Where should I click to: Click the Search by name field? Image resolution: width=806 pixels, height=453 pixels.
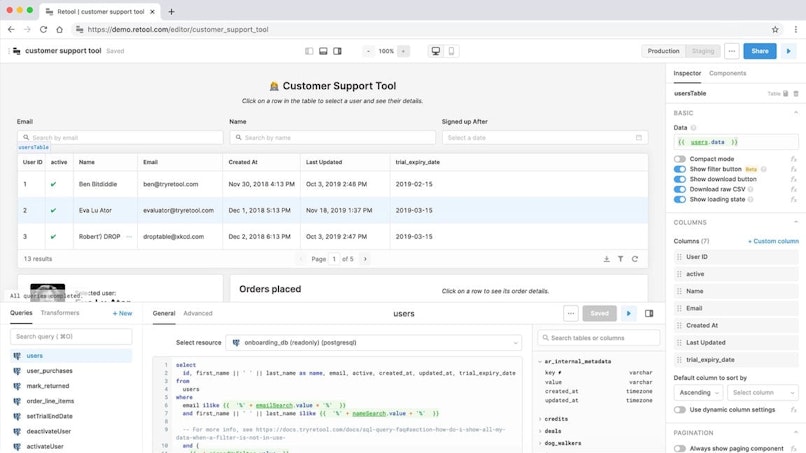click(x=333, y=138)
